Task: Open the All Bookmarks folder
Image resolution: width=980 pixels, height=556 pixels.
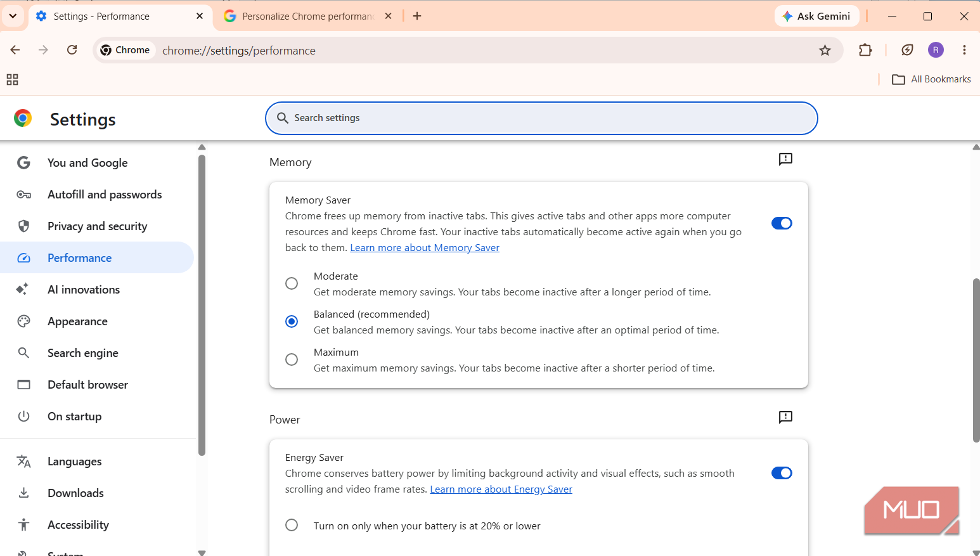Action: (x=931, y=79)
